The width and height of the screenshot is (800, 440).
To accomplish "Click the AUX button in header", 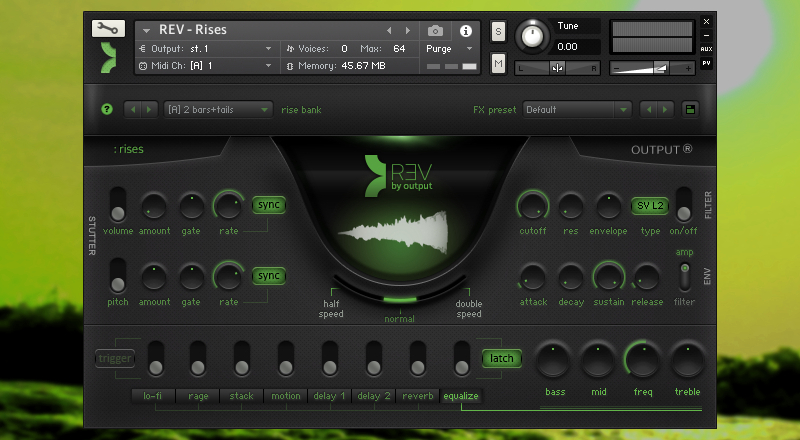I will (x=706, y=49).
